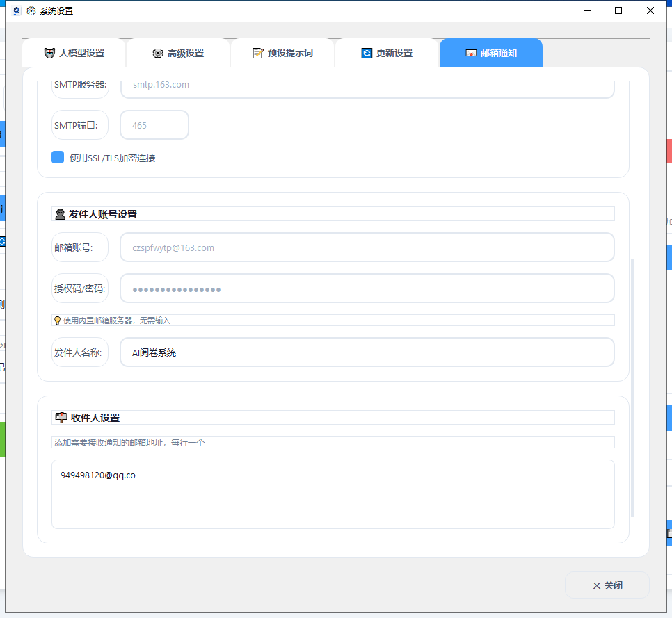Go to the 更新设置 tab
The height and width of the screenshot is (618, 672).
point(387,53)
